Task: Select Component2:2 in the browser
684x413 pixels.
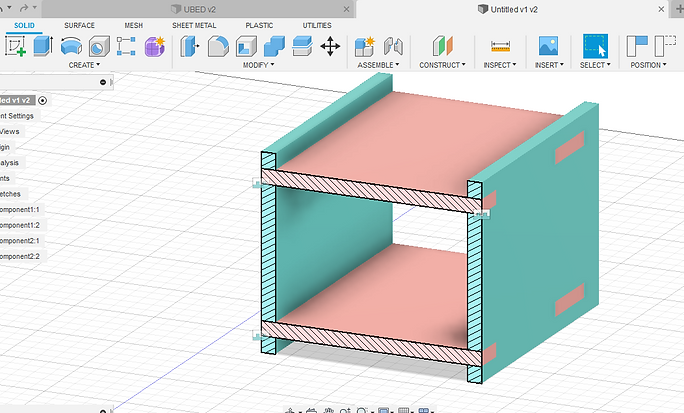Action: (20, 256)
